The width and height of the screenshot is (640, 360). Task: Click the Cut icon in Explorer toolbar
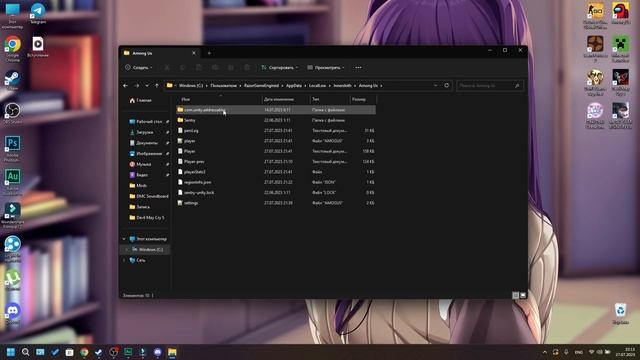tap(167, 67)
